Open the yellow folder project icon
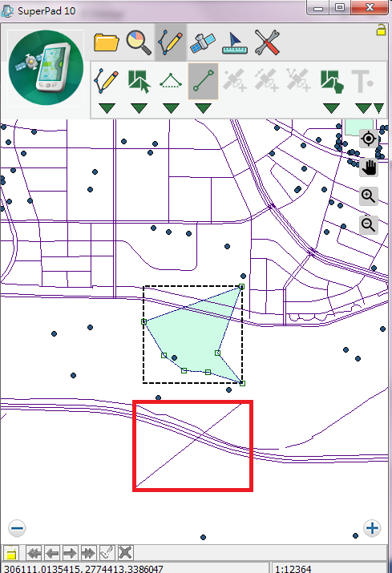This screenshot has height=573, width=392. pyautogui.click(x=106, y=42)
